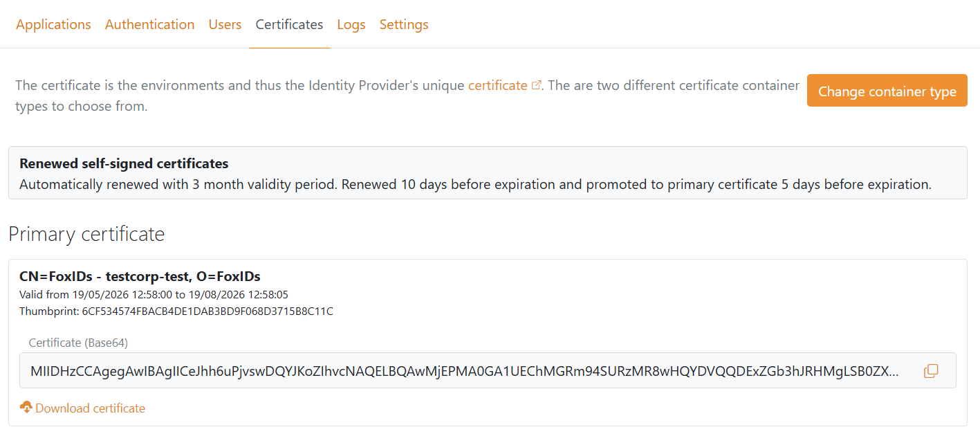Click the Download certificate link
Image resolution: width=980 pixels, height=434 pixels.
coord(90,408)
